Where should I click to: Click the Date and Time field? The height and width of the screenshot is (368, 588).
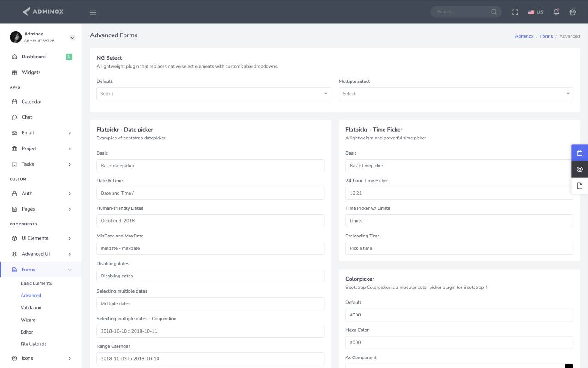[x=210, y=193]
